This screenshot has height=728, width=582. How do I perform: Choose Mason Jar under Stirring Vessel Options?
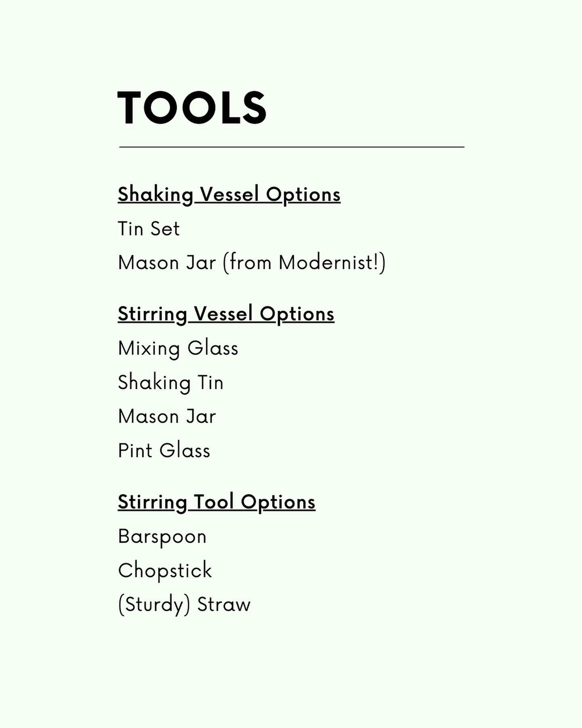167,417
